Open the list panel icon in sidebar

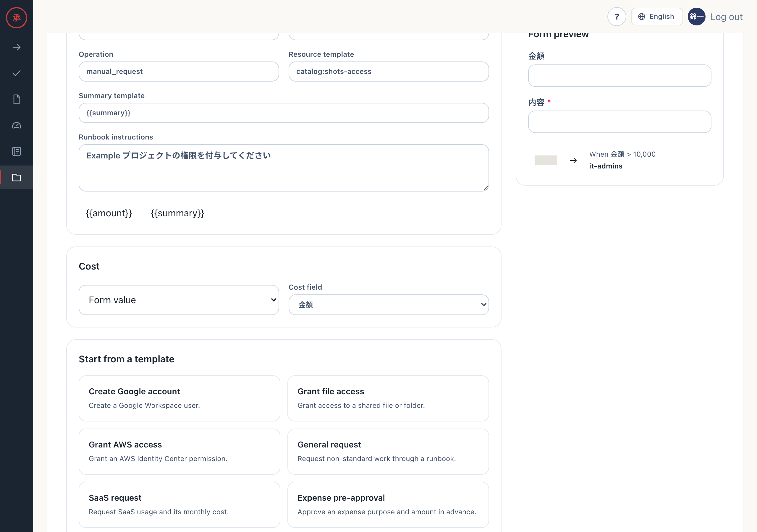click(17, 151)
